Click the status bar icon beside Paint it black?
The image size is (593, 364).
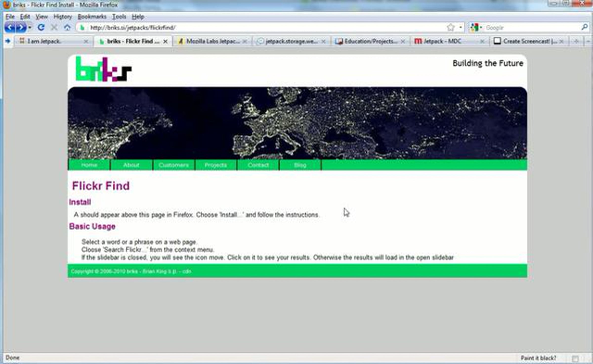[575, 358]
